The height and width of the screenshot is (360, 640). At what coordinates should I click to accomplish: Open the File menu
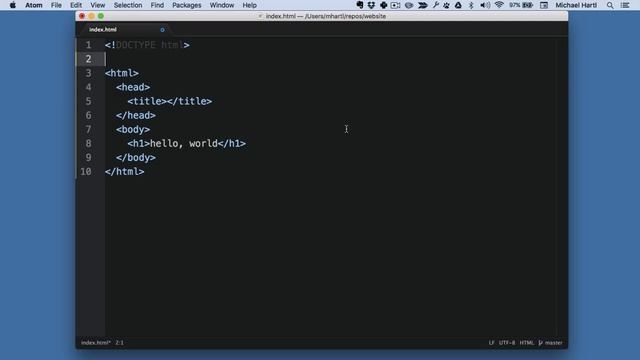pyautogui.click(x=56, y=5)
